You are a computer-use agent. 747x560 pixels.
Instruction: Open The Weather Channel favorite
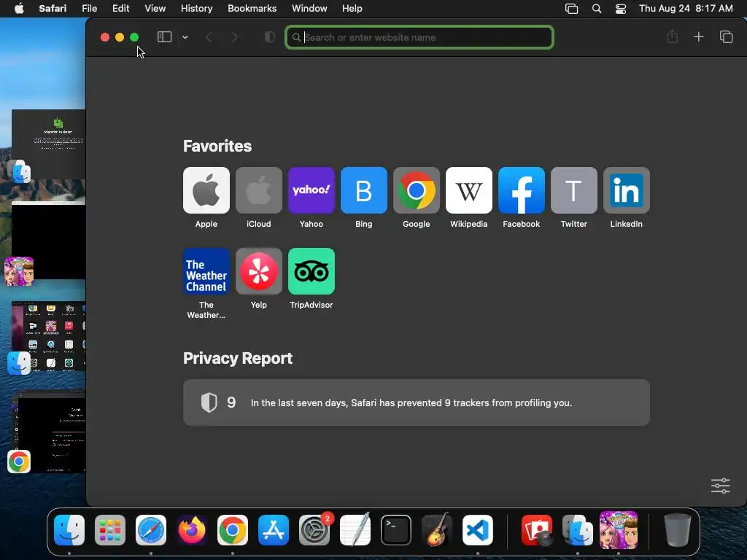point(206,271)
